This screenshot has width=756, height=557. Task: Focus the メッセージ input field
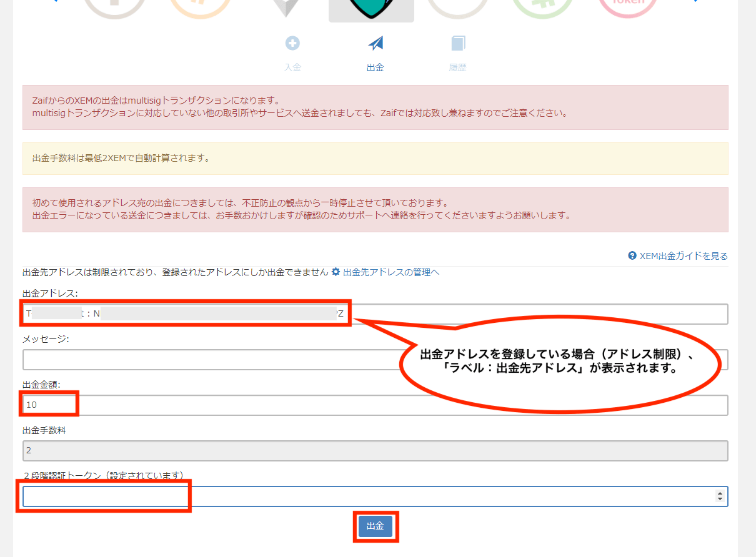(x=206, y=360)
